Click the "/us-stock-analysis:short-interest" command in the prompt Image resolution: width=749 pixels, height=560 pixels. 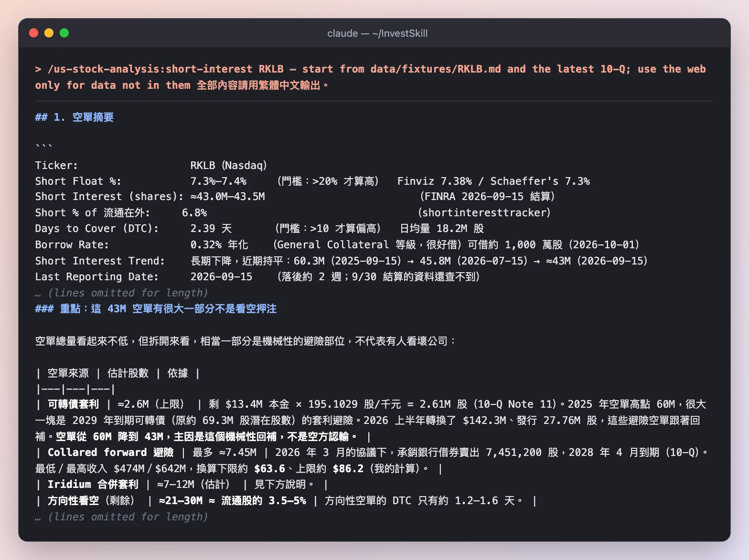tap(150, 69)
